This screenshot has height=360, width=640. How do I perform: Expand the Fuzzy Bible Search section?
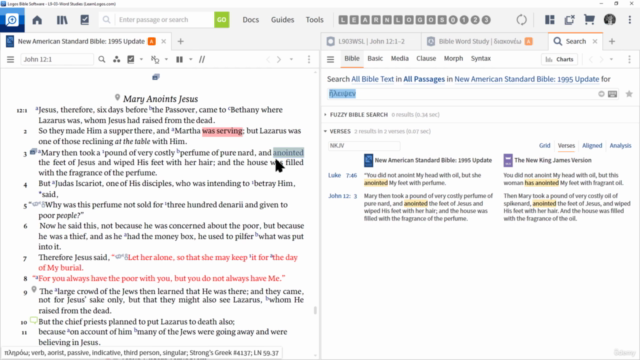pyautogui.click(x=325, y=115)
